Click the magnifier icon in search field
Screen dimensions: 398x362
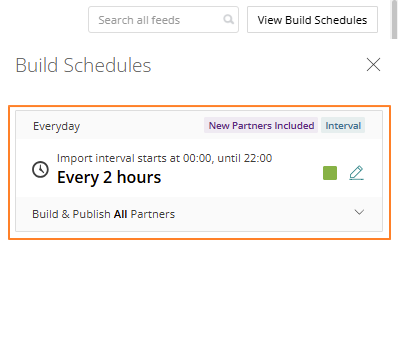pyautogui.click(x=228, y=19)
